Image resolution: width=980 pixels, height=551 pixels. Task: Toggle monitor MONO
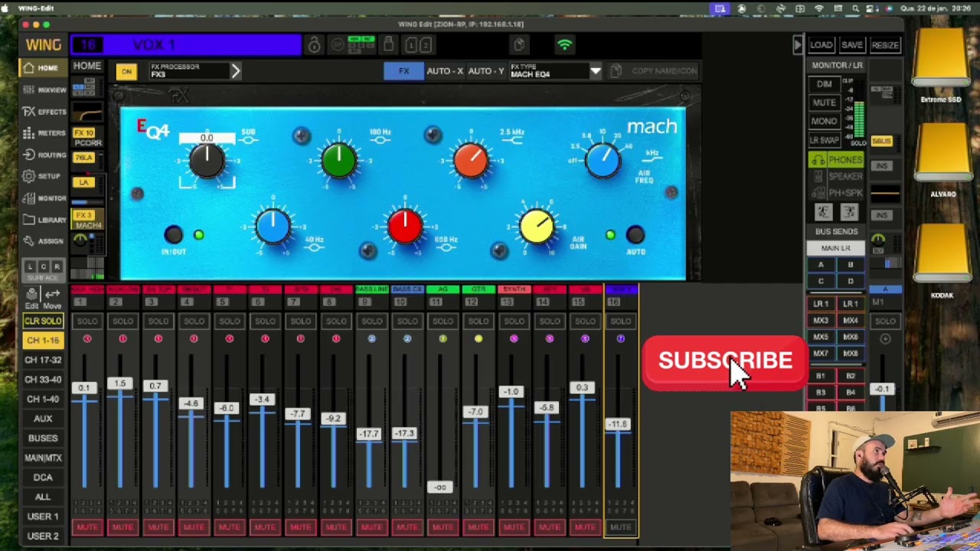pos(824,121)
